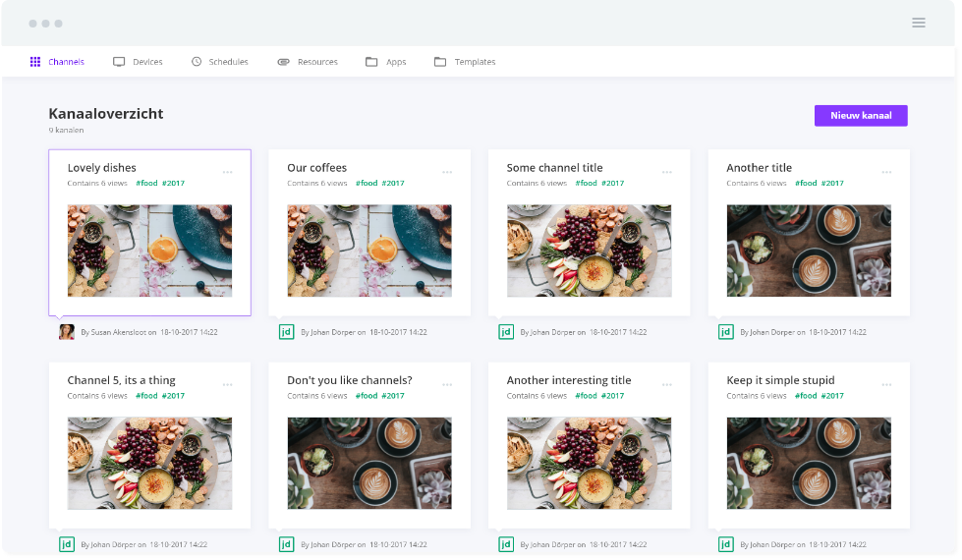Select the Don't you like channels? thumbnail
Screen dimensions: 962x560
369,463
